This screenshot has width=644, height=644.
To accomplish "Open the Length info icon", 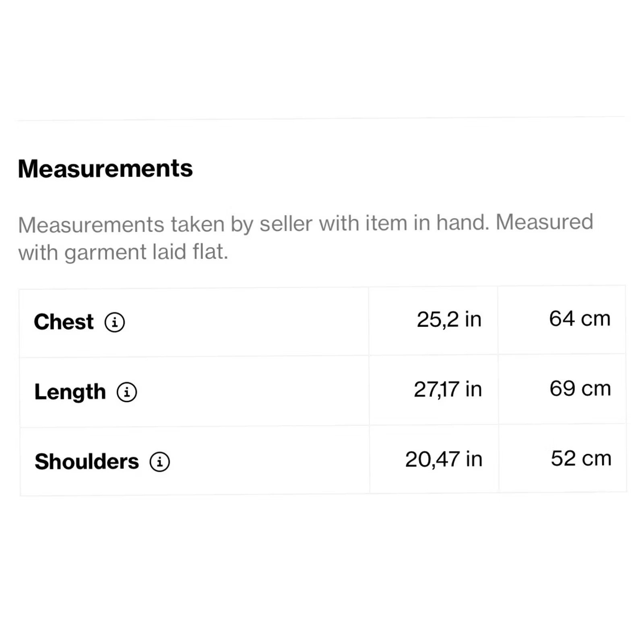I will pos(127,392).
